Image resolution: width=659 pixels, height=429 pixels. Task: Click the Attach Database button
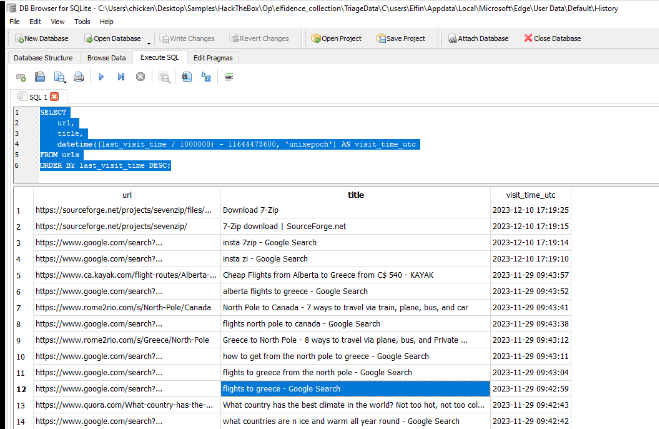pyautogui.click(x=478, y=38)
